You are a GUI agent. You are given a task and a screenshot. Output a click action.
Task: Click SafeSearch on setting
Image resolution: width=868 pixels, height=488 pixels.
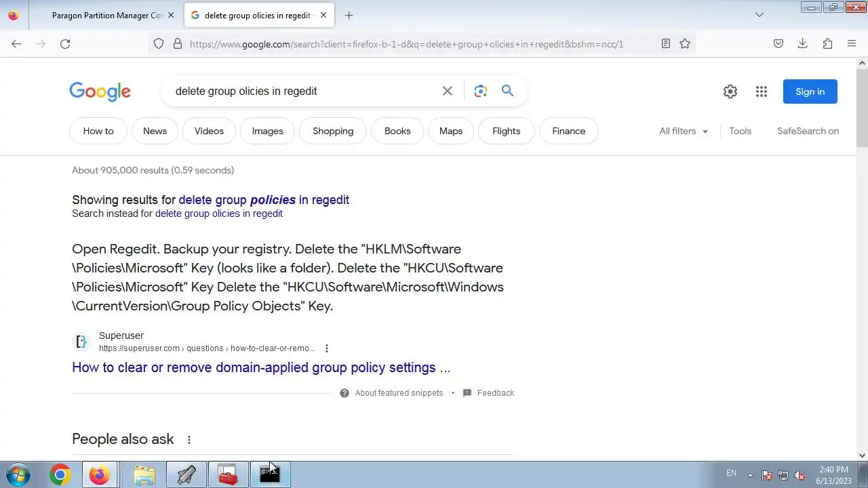808,131
